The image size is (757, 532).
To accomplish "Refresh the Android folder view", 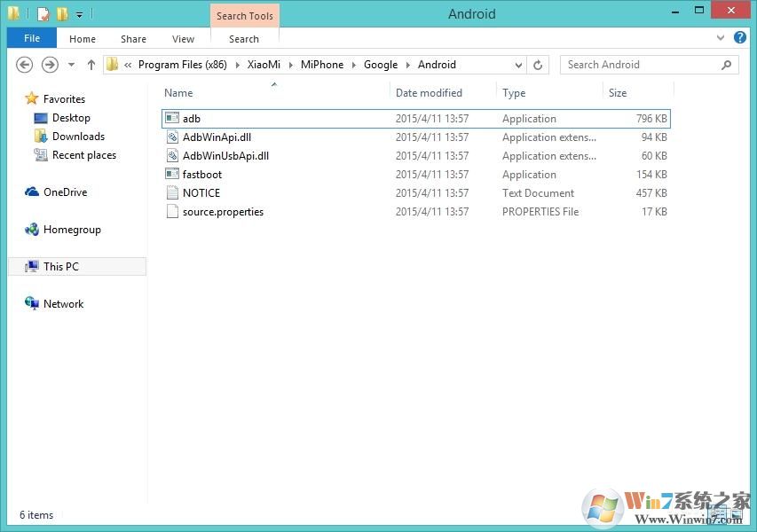I will click(x=538, y=65).
